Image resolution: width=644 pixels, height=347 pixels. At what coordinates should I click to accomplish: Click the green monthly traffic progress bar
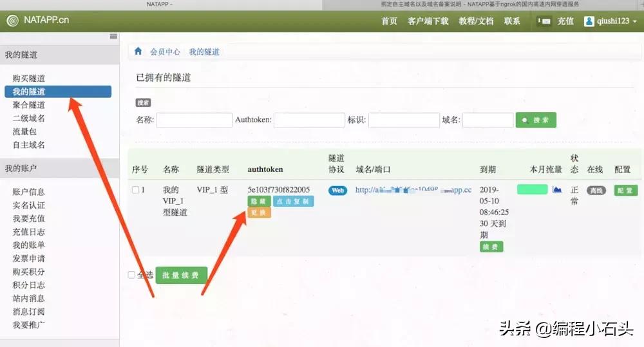[533, 189]
